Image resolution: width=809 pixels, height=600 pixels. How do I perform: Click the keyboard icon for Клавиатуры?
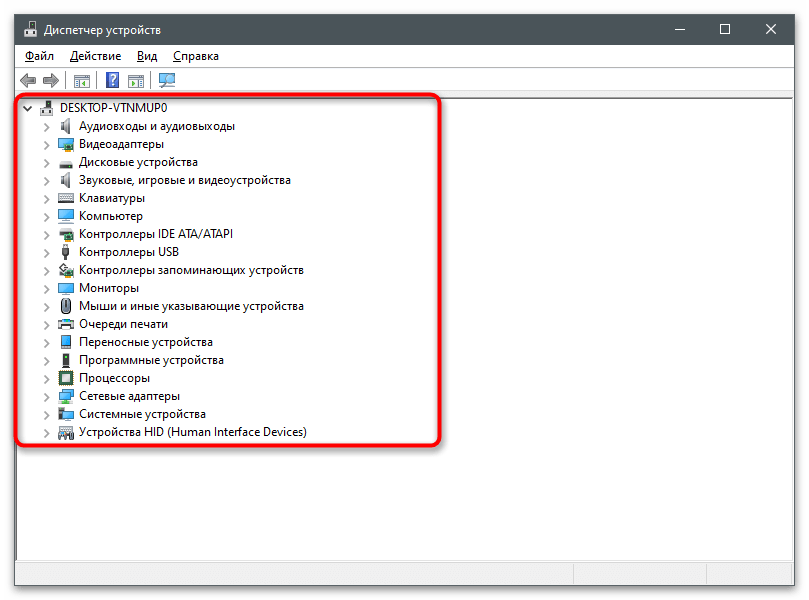66,198
